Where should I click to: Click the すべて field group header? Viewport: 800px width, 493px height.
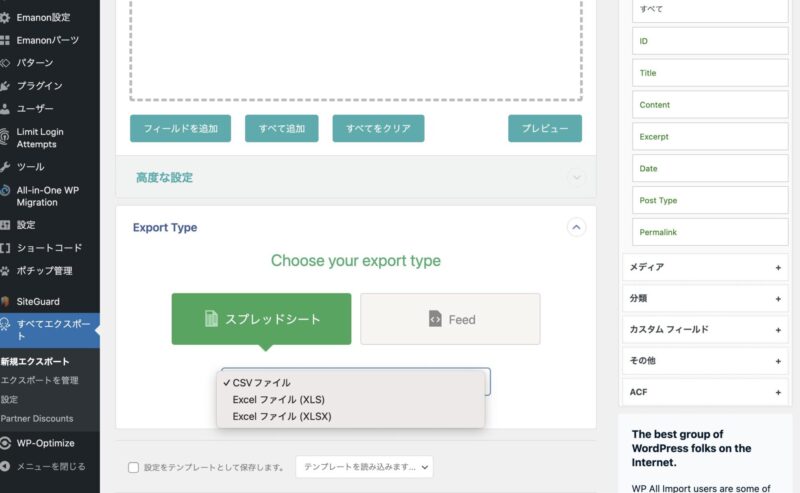pos(710,9)
